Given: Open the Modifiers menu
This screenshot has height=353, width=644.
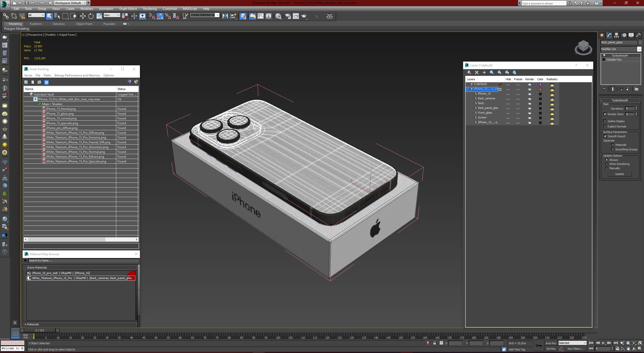Looking at the screenshot, I should [x=87, y=9].
